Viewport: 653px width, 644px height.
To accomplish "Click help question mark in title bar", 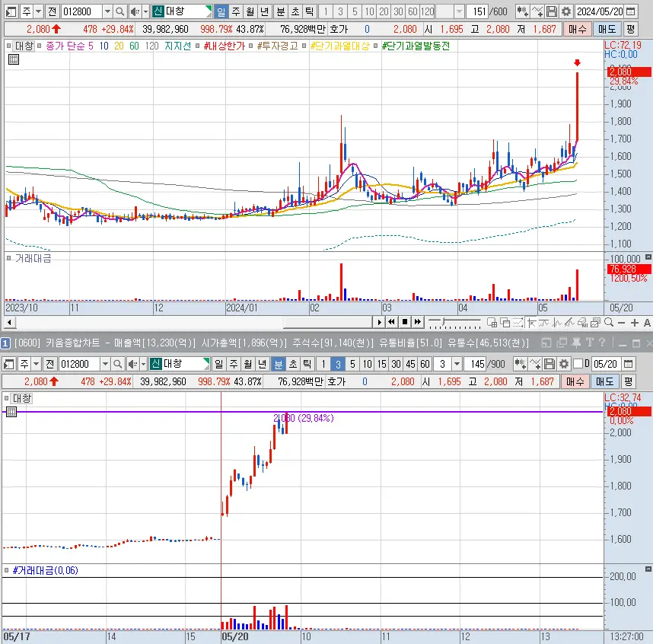I will click(x=602, y=343).
